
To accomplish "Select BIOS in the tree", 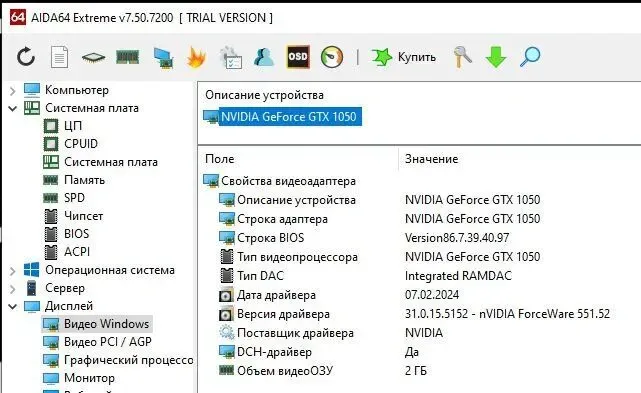I will click(76, 234).
